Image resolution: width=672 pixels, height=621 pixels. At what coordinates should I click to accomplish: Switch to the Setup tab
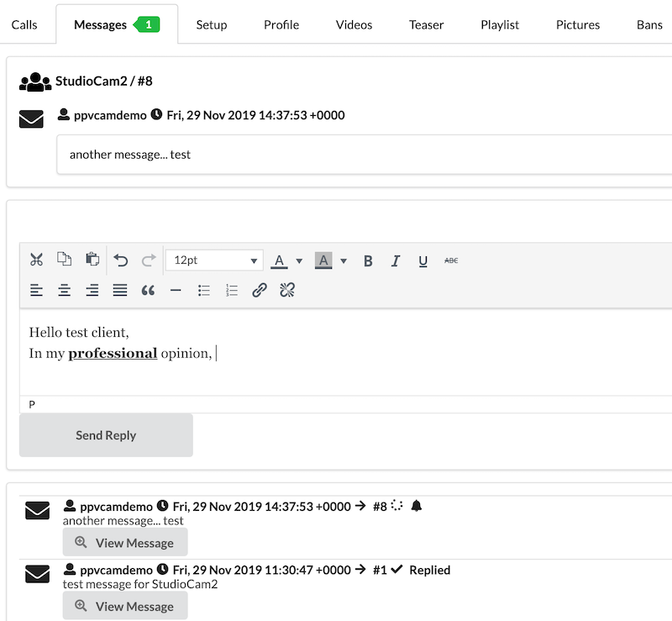click(212, 25)
